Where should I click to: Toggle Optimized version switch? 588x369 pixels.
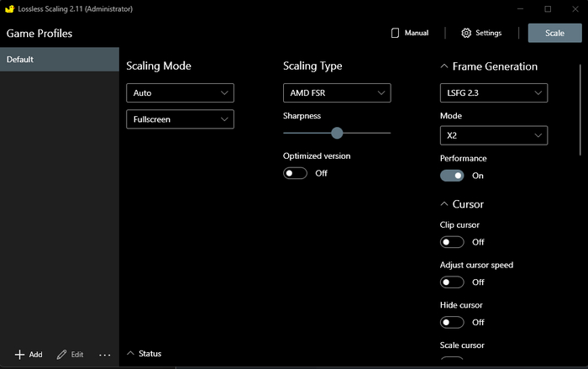(295, 173)
